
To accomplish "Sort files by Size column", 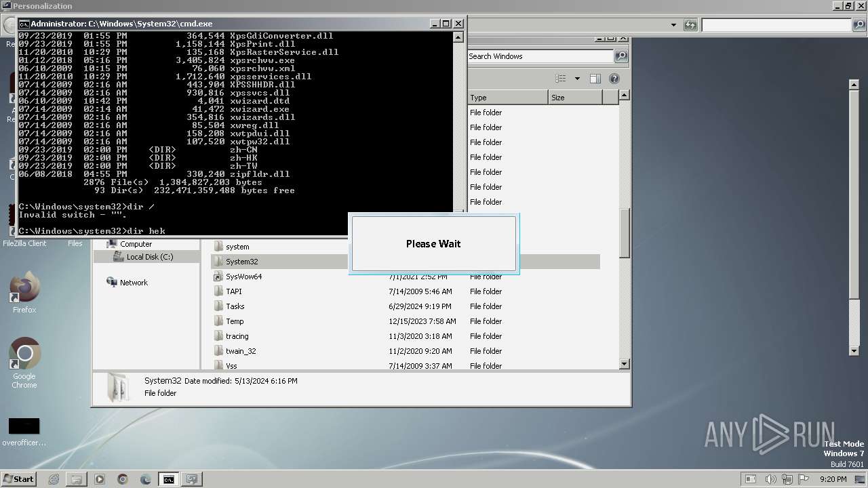I will [x=575, y=98].
